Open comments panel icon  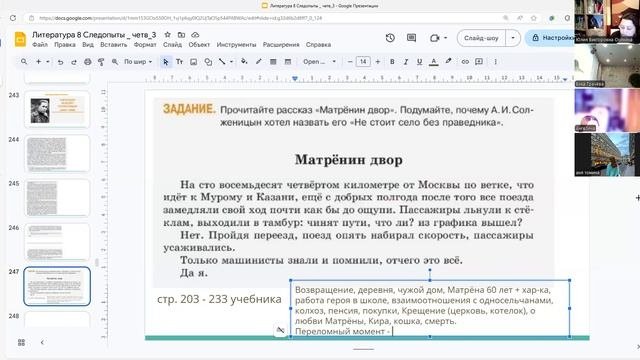click(x=411, y=38)
